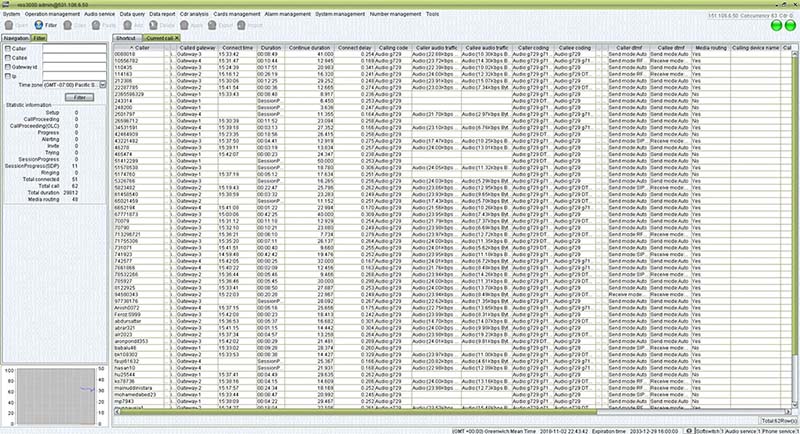Click the Add toolbar icon

coord(128,24)
